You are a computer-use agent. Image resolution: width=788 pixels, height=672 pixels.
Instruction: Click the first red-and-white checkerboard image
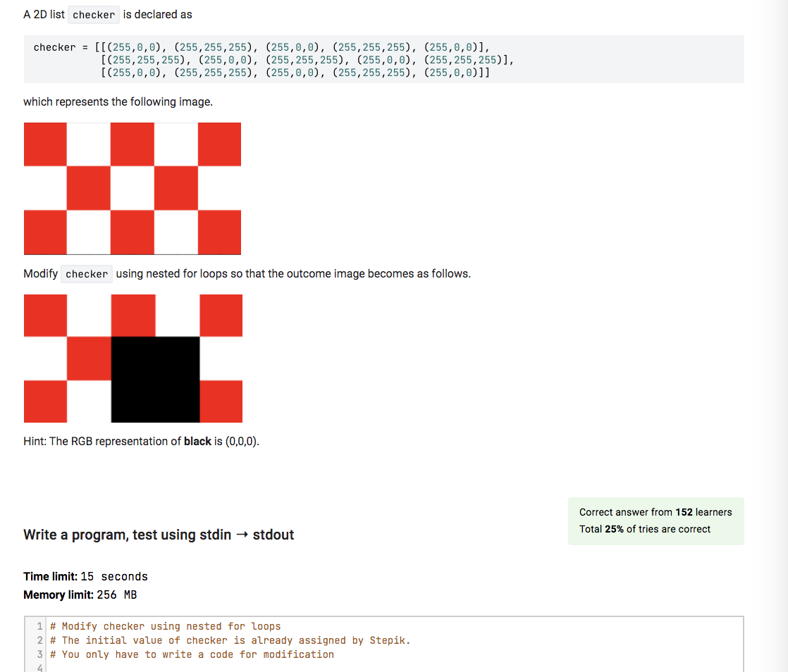133,188
